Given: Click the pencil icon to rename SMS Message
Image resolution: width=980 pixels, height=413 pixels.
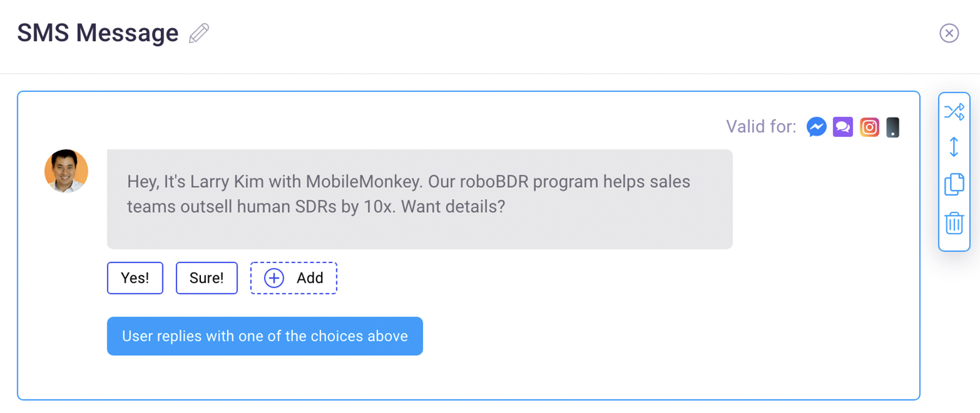Looking at the screenshot, I should 199,33.
